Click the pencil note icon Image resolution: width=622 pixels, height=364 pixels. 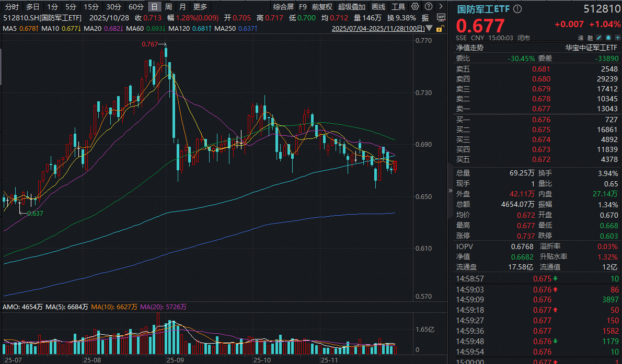[x=598, y=38]
